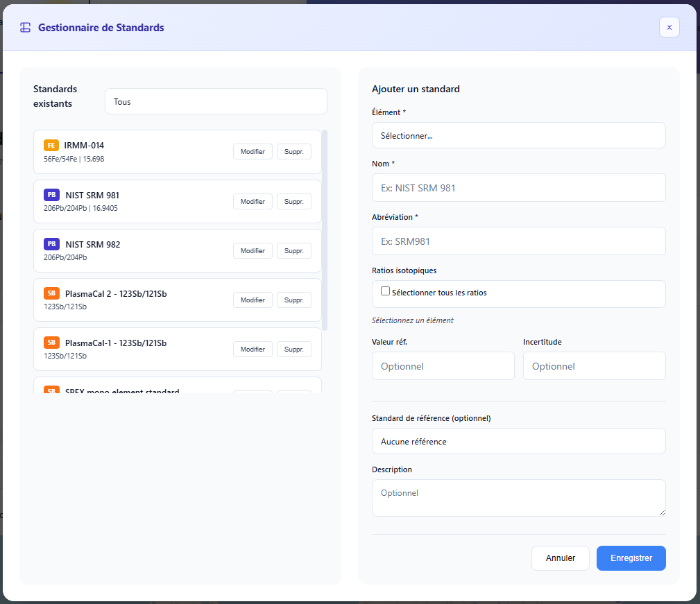Open the Tous filter dropdown
Screen dimensions: 700x604
coord(215,101)
